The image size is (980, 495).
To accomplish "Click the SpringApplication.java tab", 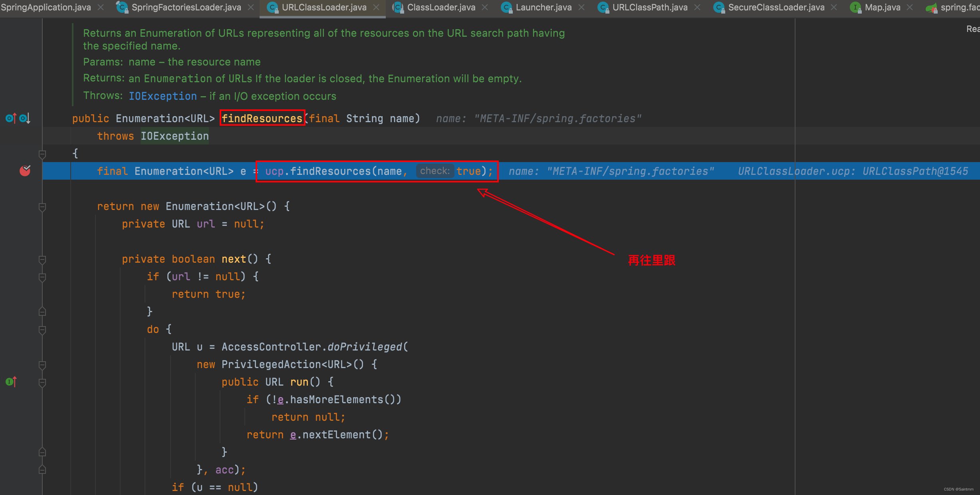I will pos(47,7).
